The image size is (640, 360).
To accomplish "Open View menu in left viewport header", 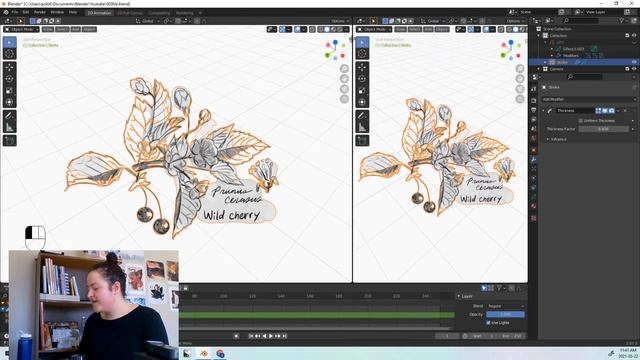I will click(48, 29).
